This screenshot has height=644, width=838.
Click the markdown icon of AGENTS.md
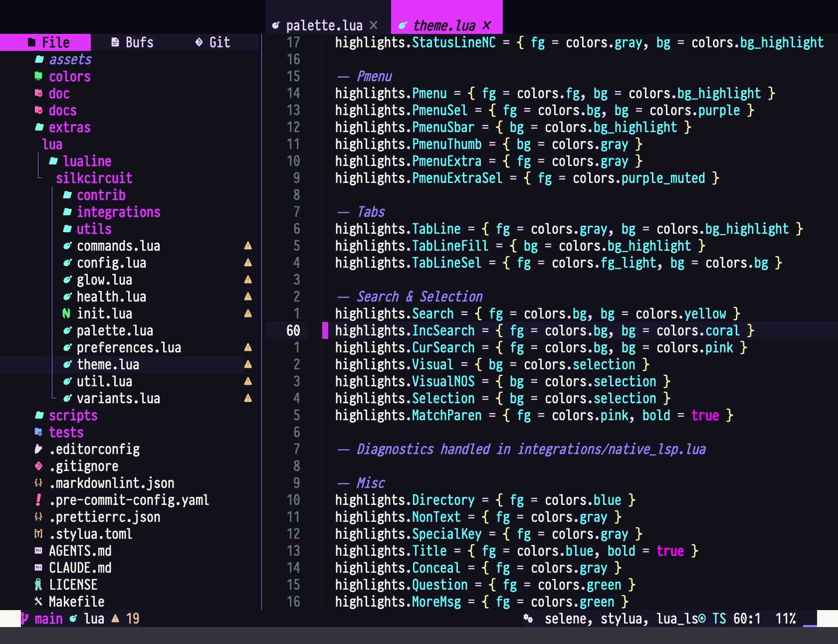pos(38,551)
